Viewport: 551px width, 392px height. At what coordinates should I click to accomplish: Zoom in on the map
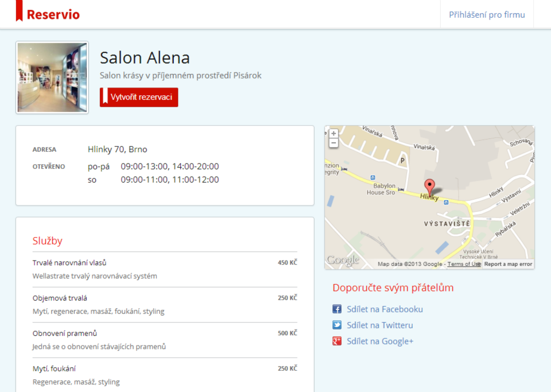pos(333,133)
